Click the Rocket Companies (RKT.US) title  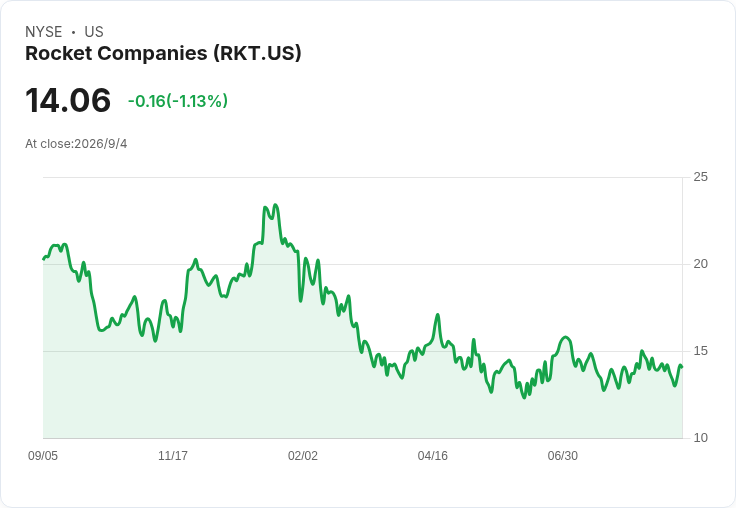163,54
